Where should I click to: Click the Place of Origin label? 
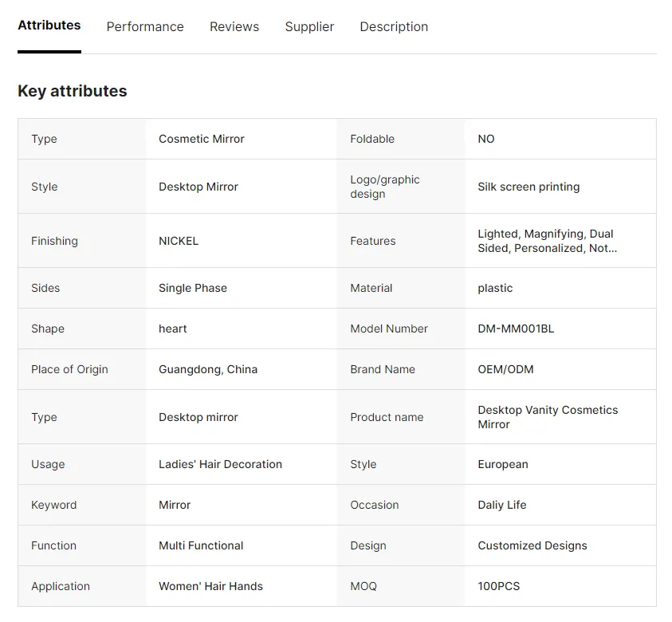click(x=69, y=369)
